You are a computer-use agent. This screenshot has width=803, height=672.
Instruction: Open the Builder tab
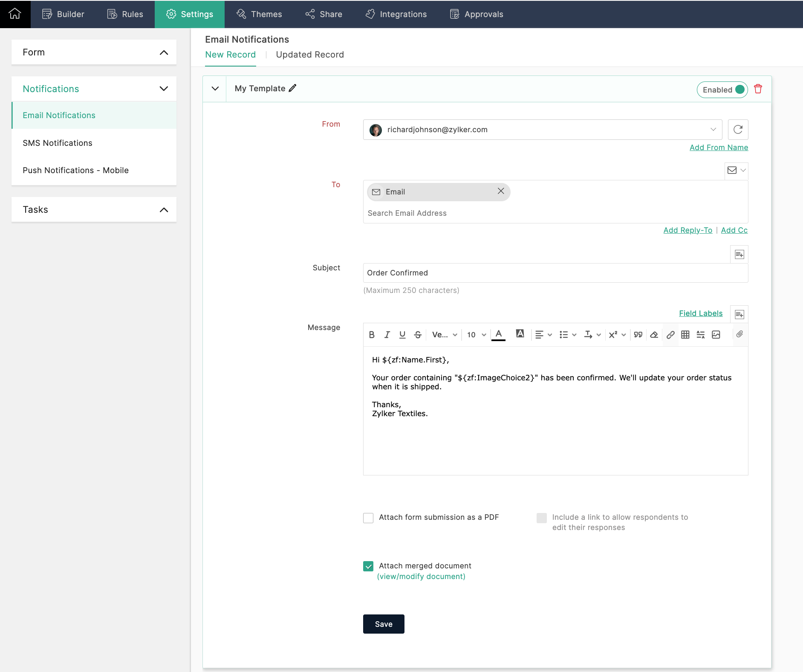click(63, 14)
